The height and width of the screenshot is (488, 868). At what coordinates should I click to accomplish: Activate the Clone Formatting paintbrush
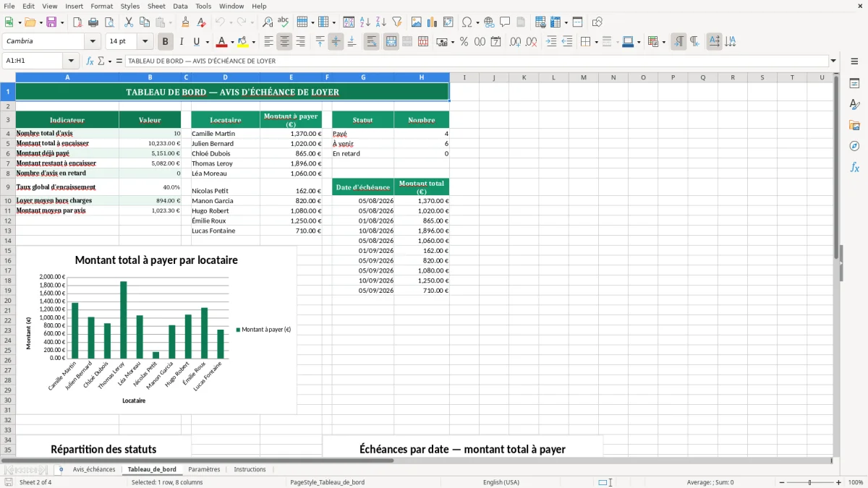click(185, 22)
